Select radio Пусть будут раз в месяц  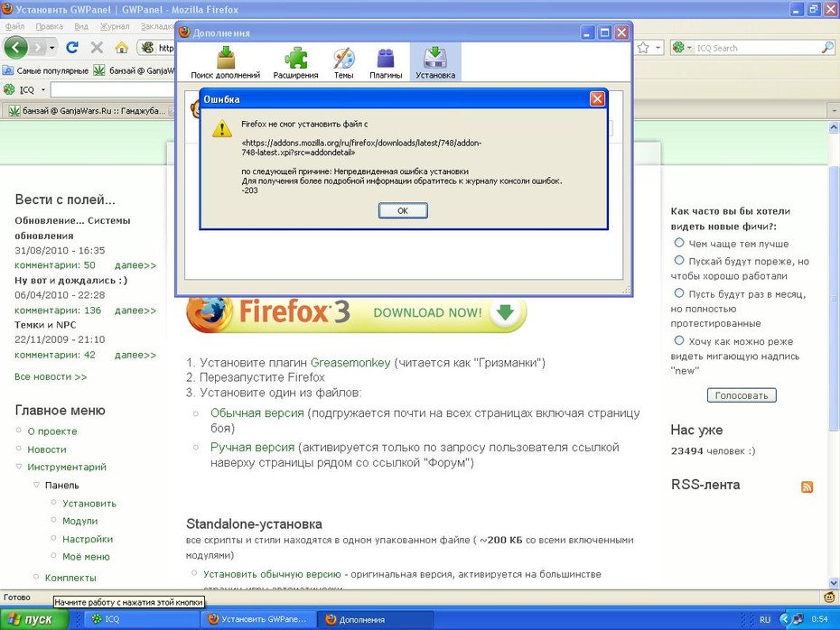[679, 292]
